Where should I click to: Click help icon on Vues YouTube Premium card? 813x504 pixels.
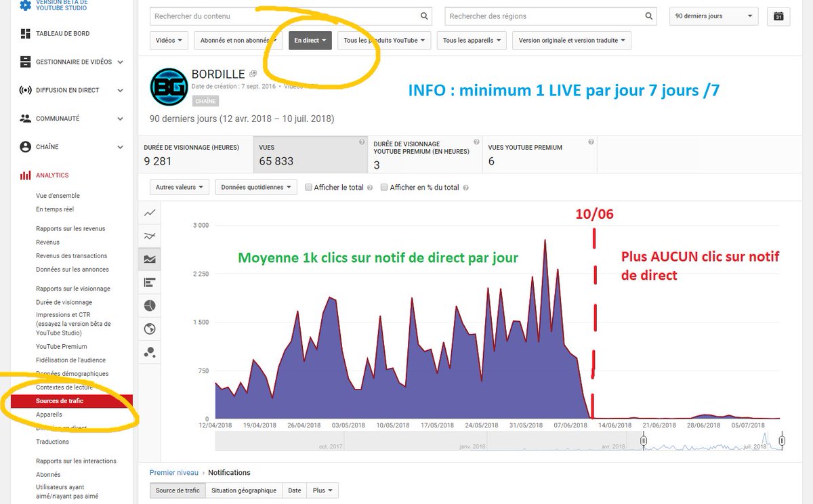(591, 142)
